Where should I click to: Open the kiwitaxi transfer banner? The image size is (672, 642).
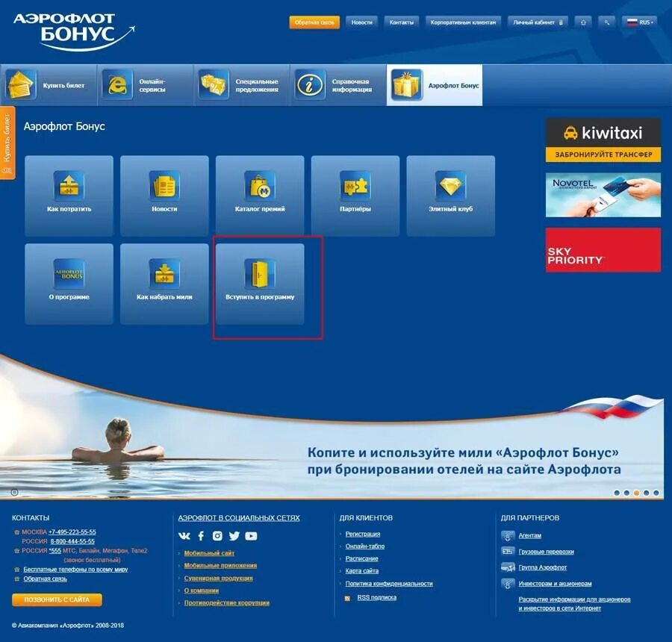[x=603, y=140]
